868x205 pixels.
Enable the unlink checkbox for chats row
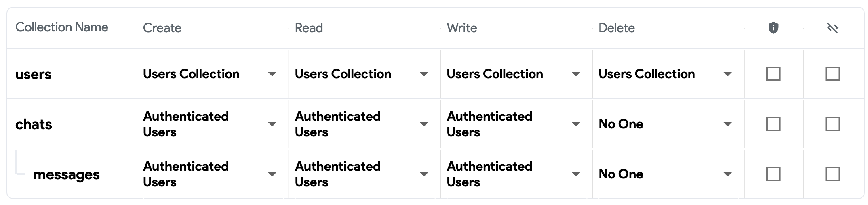coord(832,124)
